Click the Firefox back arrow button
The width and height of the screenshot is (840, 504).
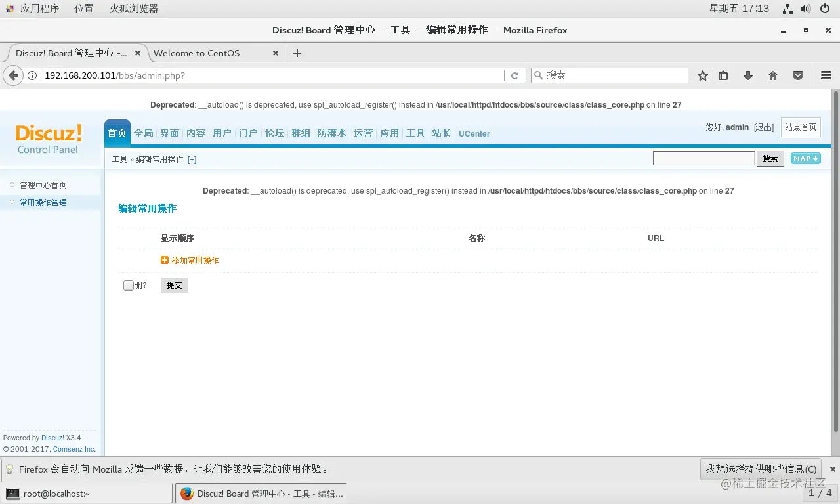(13, 75)
